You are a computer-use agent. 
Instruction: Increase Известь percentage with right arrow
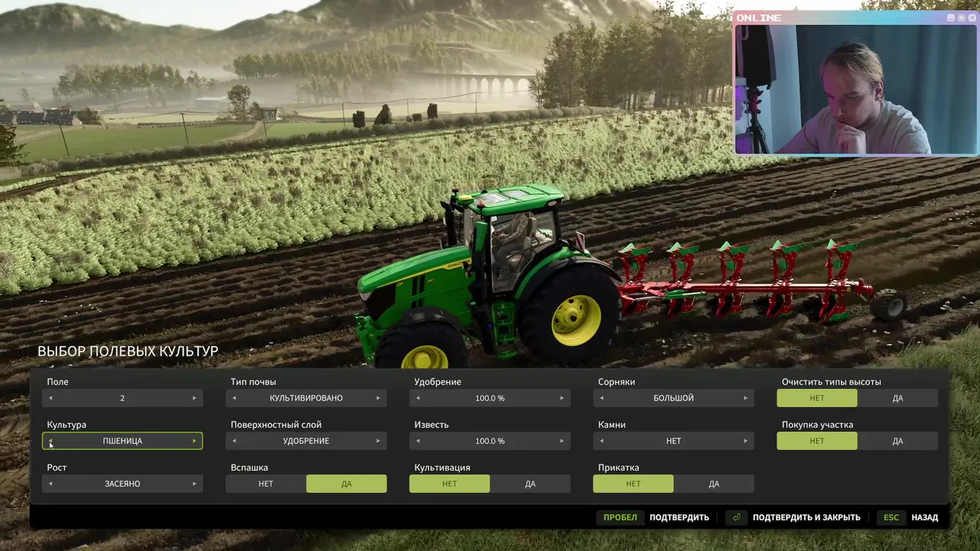tap(562, 441)
